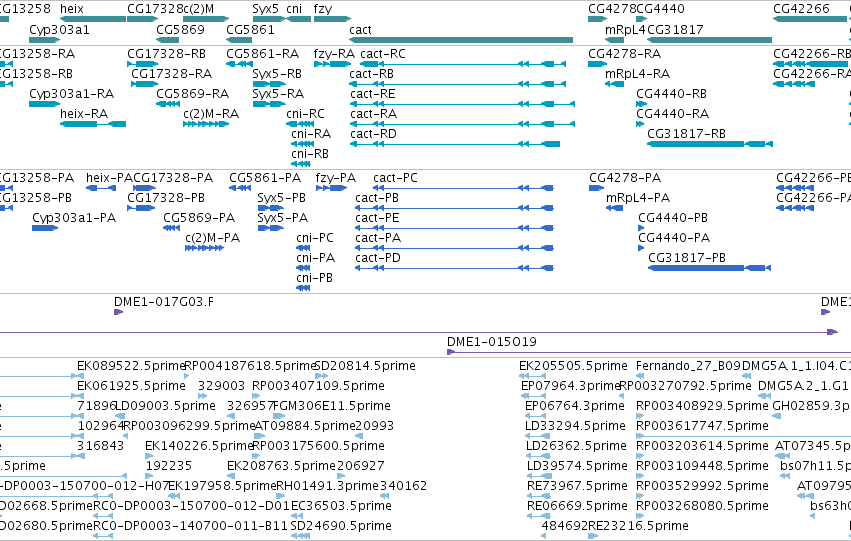
Task: Select the CG5861 gene label
Action: click(x=250, y=29)
